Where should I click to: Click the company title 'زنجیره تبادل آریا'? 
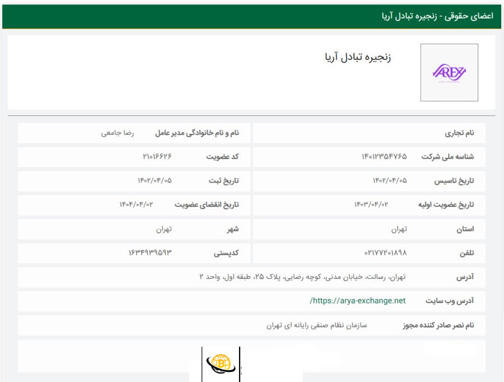click(x=358, y=57)
